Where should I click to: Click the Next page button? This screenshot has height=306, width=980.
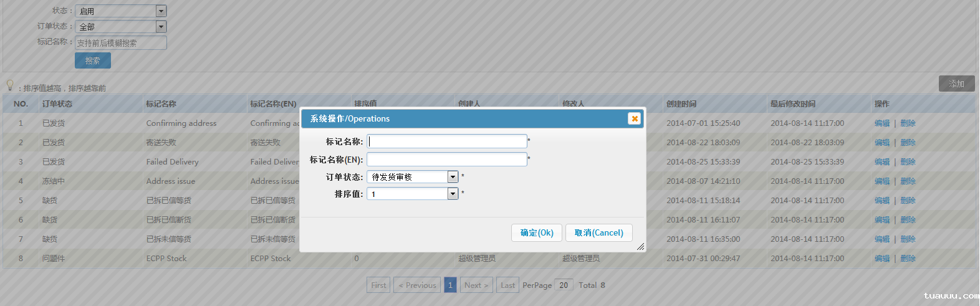tap(476, 285)
